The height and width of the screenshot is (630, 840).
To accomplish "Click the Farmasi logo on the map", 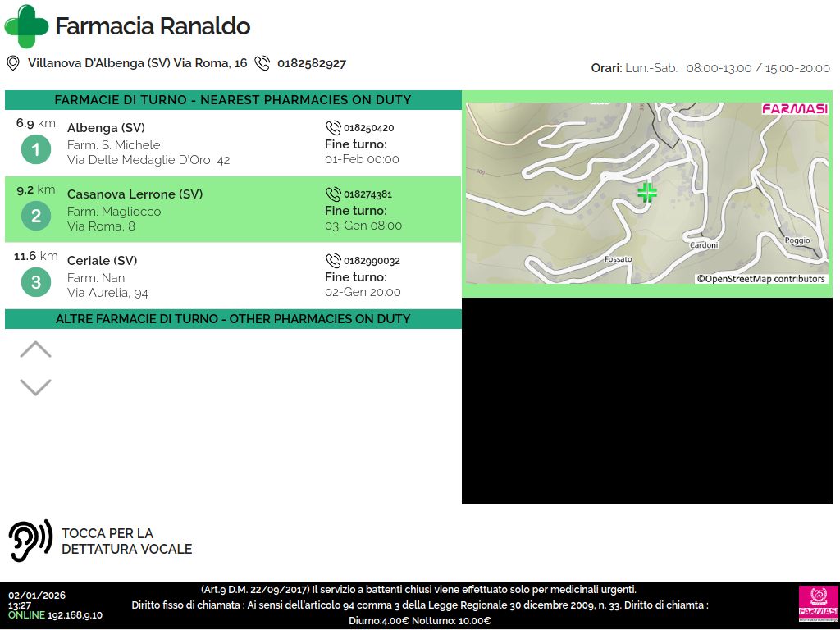I will click(x=794, y=109).
